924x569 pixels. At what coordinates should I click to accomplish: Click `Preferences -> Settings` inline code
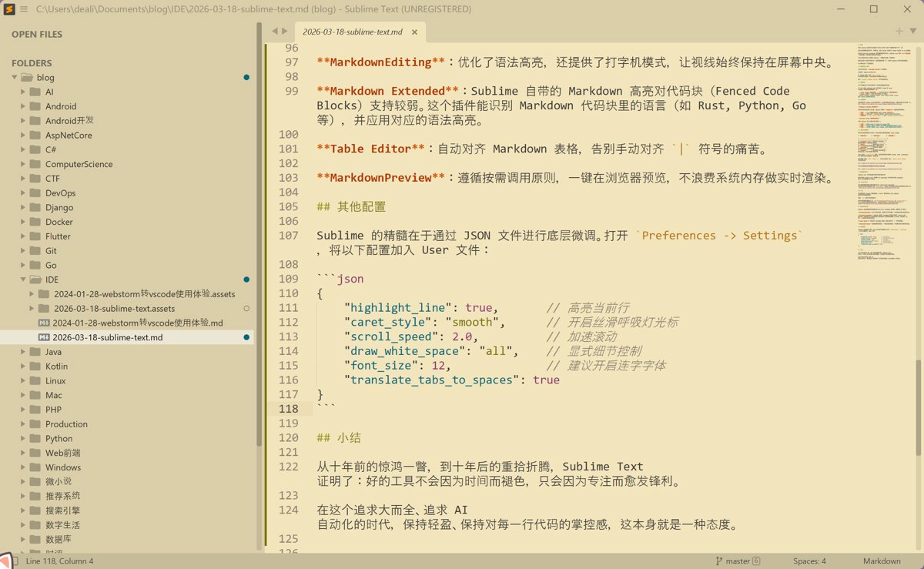tap(719, 236)
